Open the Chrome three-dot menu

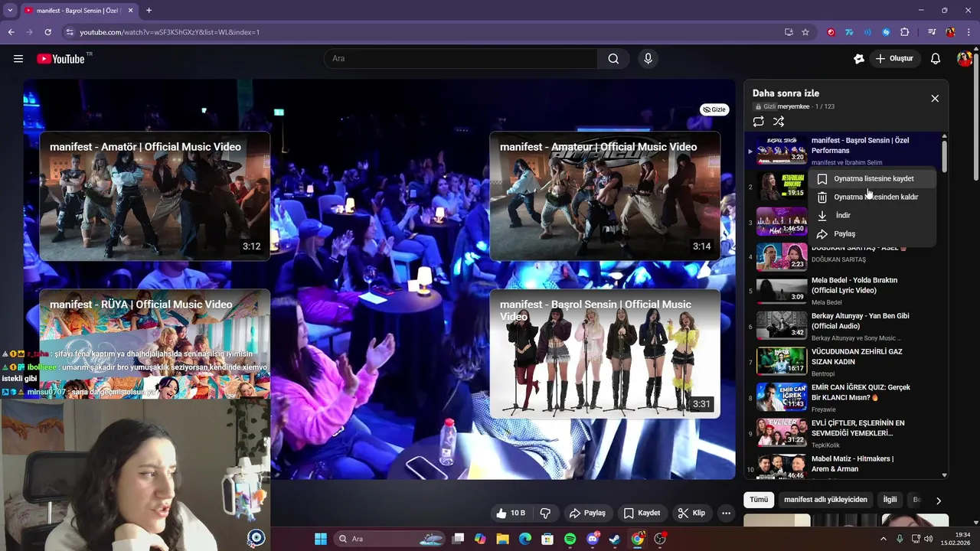pyautogui.click(x=969, y=32)
